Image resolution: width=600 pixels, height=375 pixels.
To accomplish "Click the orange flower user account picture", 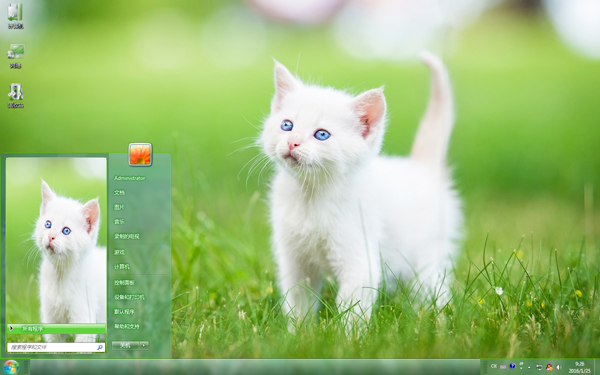I will [140, 154].
